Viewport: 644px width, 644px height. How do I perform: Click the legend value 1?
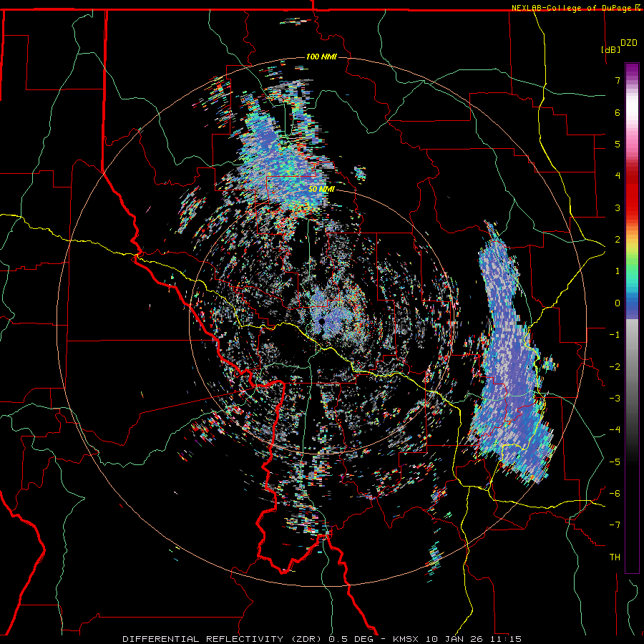click(618, 271)
